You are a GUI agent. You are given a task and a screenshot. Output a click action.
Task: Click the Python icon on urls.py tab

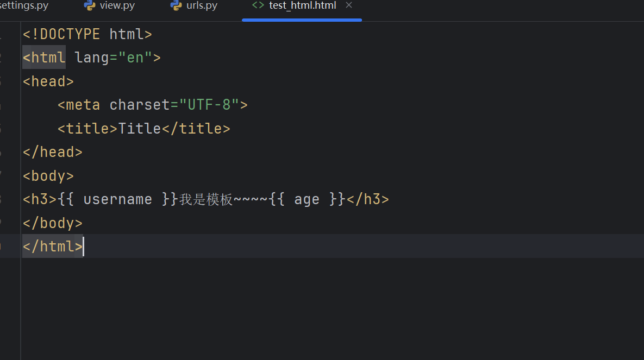(x=176, y=6)
